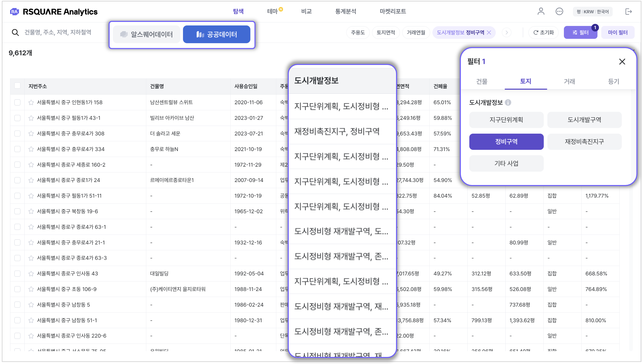Switch to 알스퀘어데이터 data source
643x364 pixels.
point(147,34)
